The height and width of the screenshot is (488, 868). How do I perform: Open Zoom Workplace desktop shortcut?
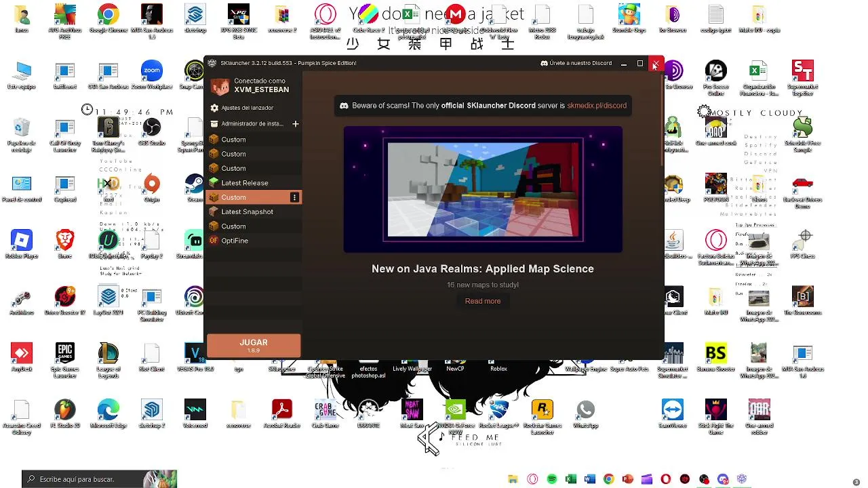[152, 76]
